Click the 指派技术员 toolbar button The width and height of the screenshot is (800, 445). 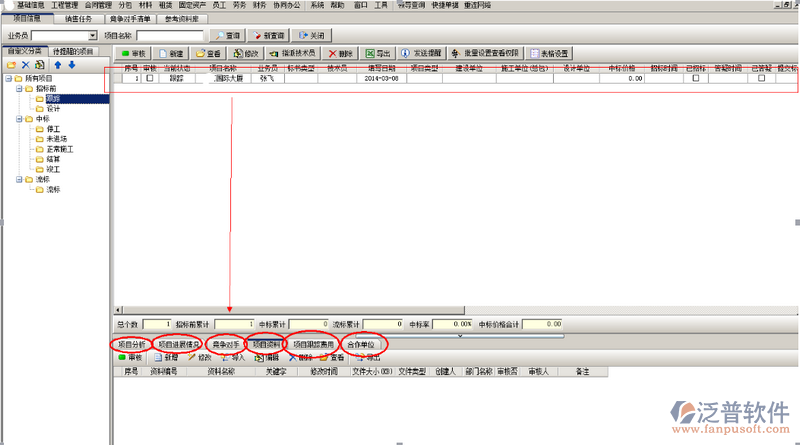293,53
